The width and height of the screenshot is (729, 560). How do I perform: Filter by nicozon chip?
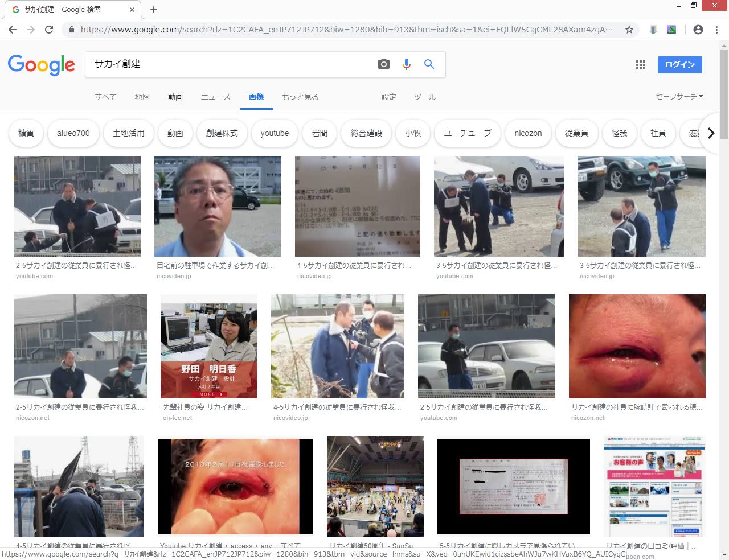tap(528, 133)
